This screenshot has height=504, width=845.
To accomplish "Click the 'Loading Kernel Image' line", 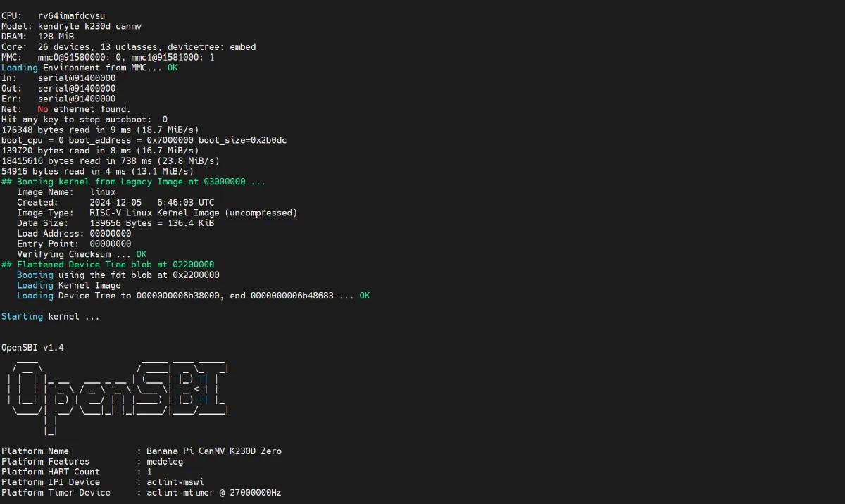I will [x=69, y=285].
